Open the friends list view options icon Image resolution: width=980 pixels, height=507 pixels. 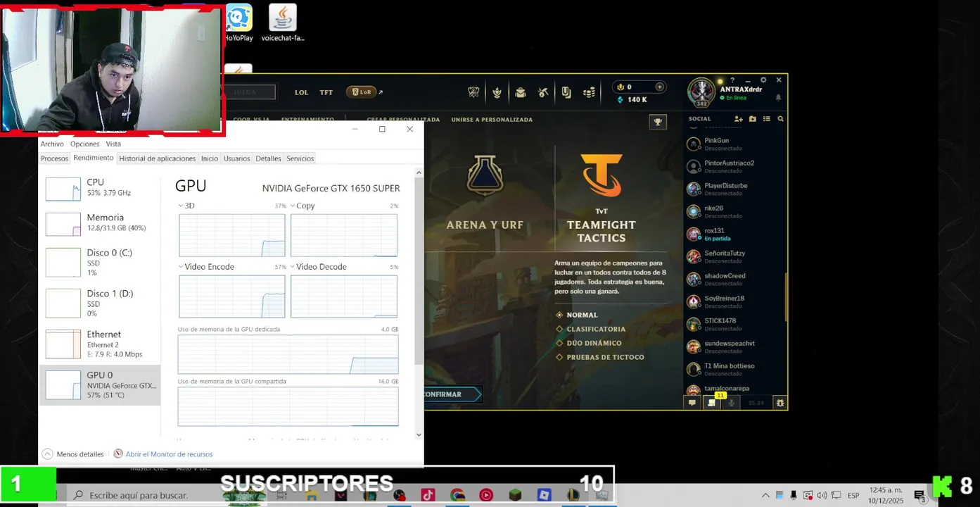767,119
